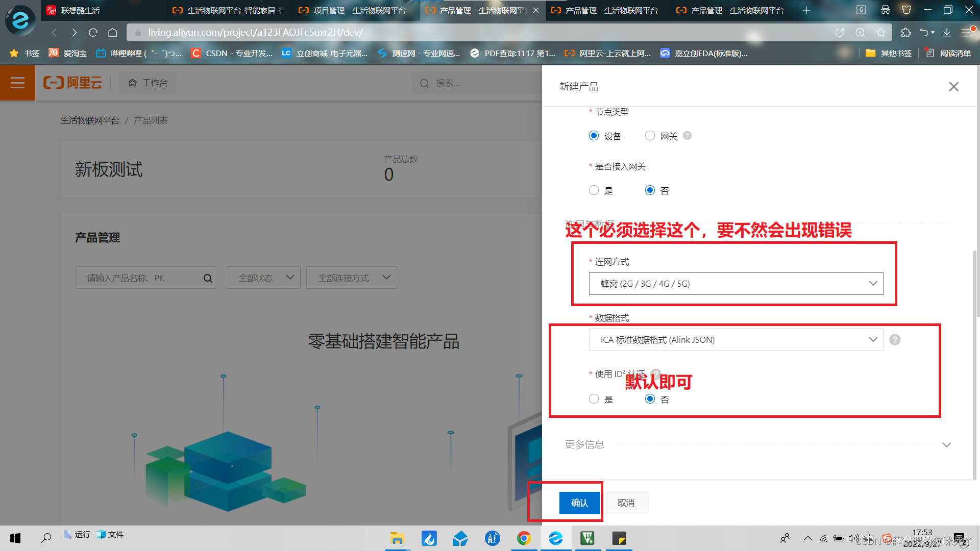Open 连网方式 dropdown showing 蜂窝
980x551 pixels.
point(736,284)
